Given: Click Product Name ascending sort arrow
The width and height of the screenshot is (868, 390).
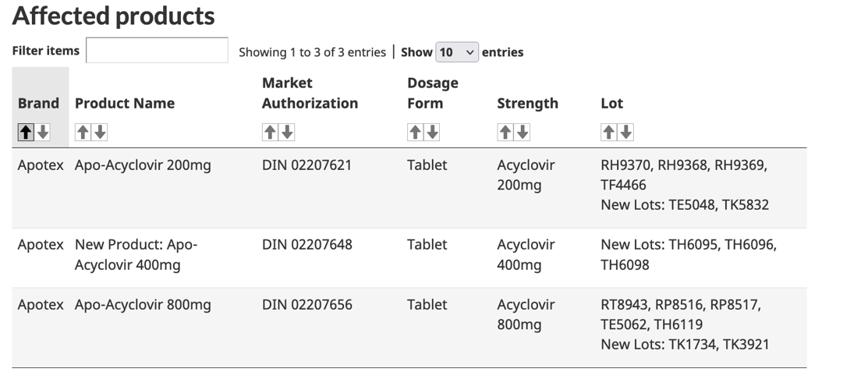Looking at the screenshot, I should coord(83,133).
